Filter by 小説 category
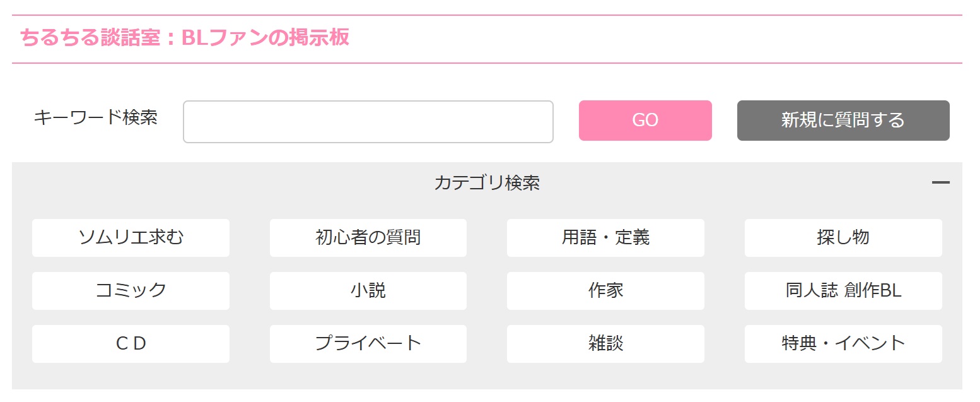 point(368,291)
